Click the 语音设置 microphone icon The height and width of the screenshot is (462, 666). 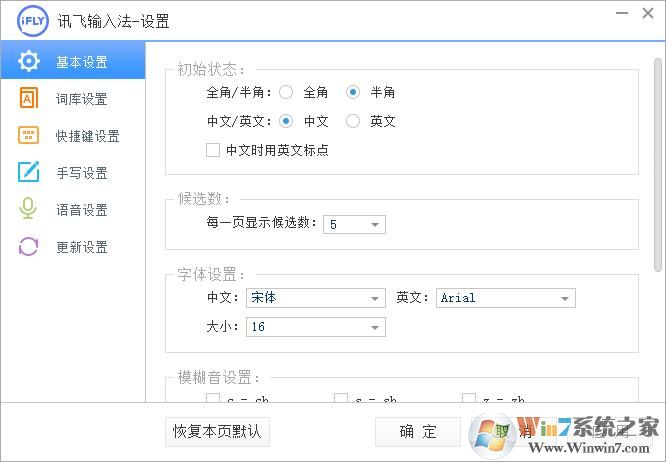(x=29, y=210)
